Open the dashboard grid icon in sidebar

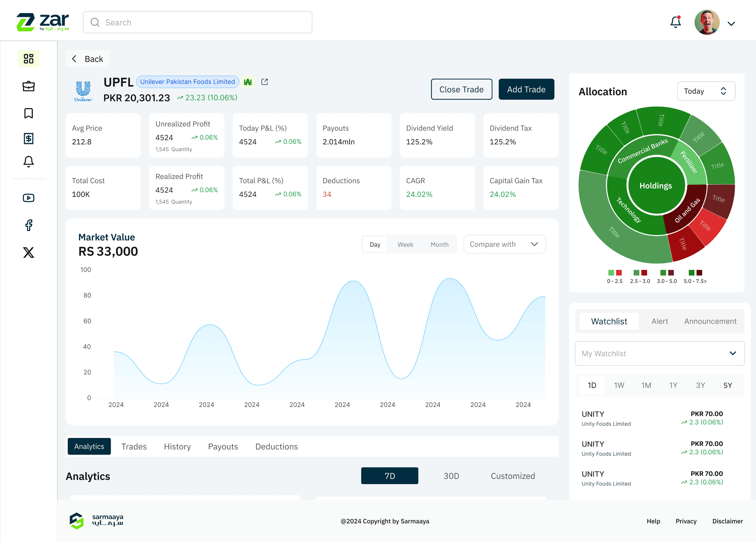coord(28,59)
